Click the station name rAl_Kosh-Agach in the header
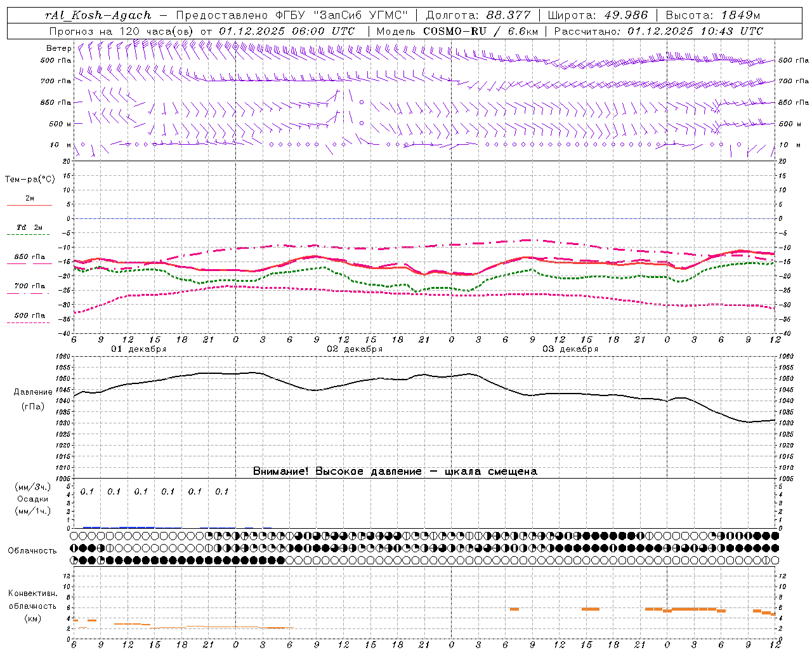 (x=98, y=15)
